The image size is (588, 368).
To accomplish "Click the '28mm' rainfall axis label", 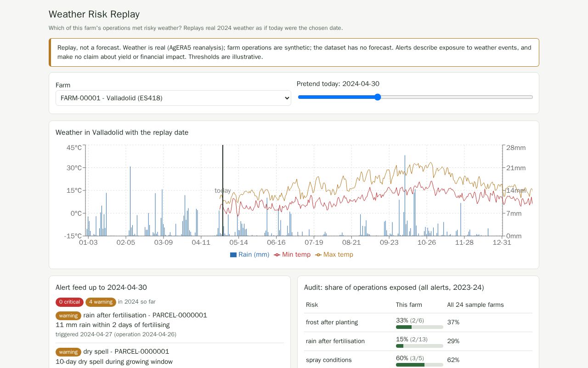I will (516, 148).
